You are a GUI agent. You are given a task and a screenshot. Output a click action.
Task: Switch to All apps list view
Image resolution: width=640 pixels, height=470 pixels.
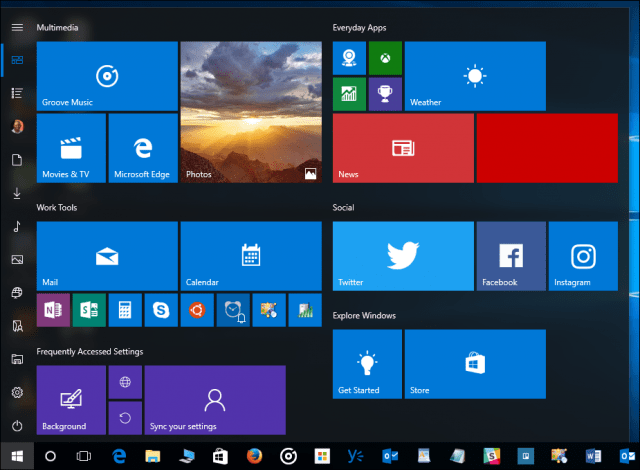click(17, 93)
